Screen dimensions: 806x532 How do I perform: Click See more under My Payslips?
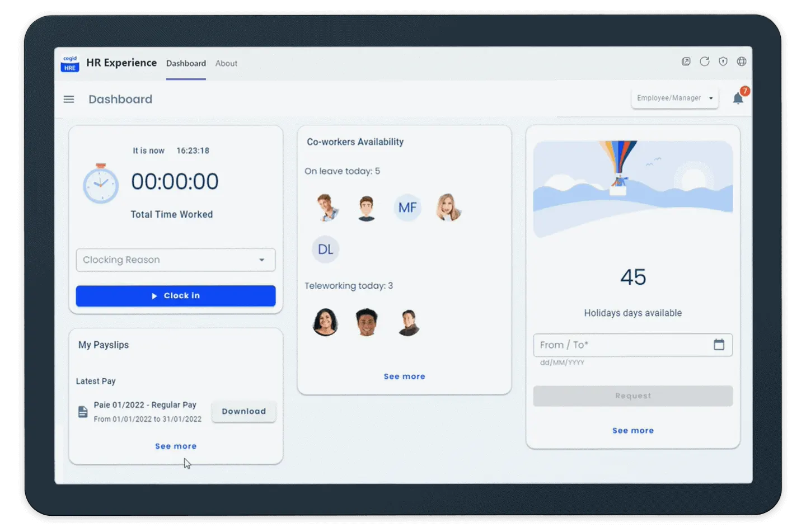(176, 446)
